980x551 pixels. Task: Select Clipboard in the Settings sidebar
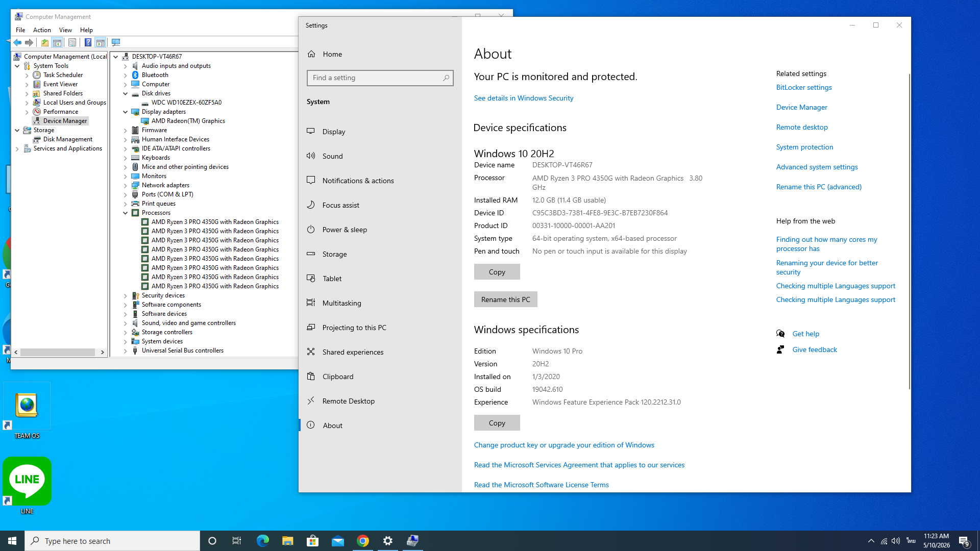click(x=380, y=377)
